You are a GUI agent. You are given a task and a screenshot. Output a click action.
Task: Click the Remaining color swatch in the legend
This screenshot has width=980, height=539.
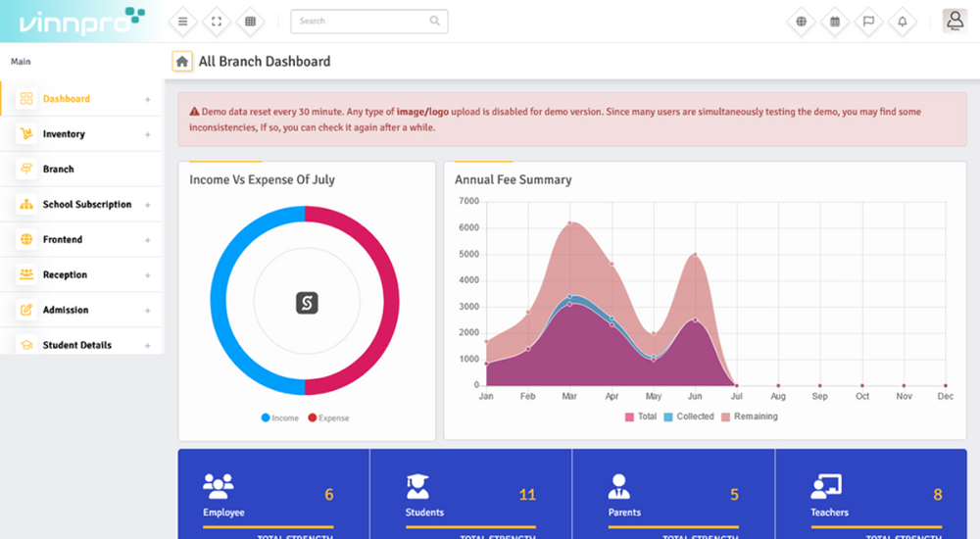tap(726, 417)
